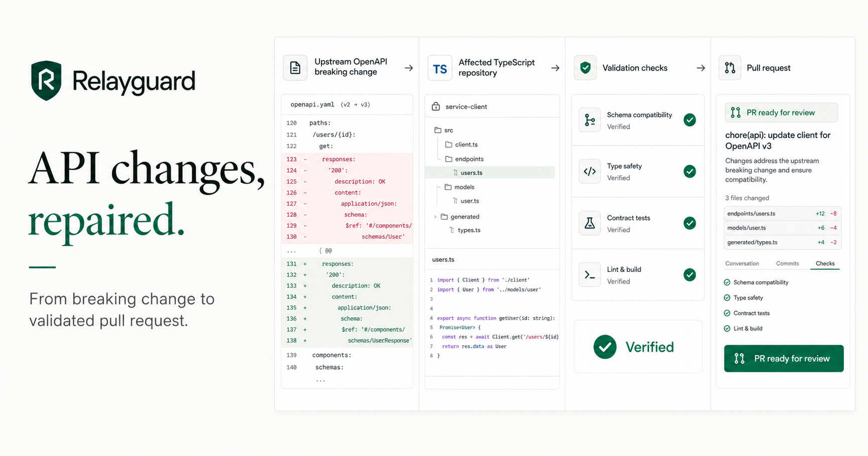This screenshot has width=868, height=456.
Task: Click the users.ts code panel header
Action: [x=443, y=259]
